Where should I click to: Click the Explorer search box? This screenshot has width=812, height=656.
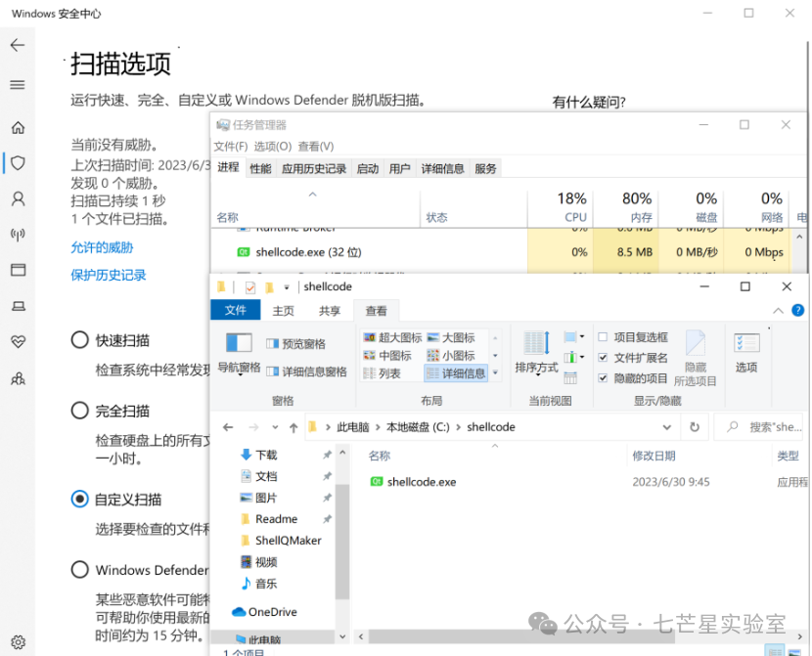pyautogui.click(x=760, y=427)
